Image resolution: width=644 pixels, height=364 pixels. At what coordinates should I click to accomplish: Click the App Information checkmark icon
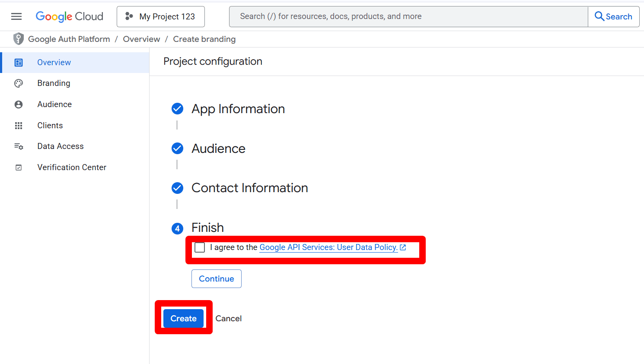[x=177, y=109]
